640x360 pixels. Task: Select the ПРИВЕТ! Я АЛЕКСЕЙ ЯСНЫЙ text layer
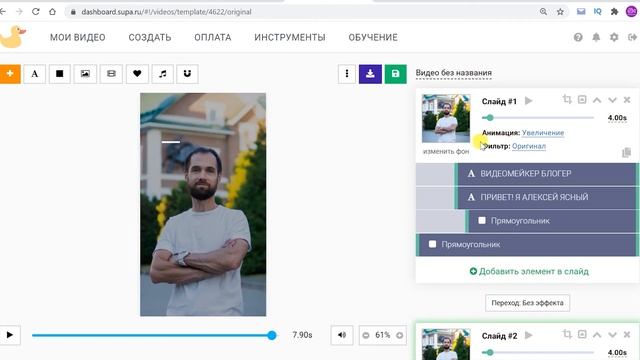pyautogui.click(x=546, y=197)
